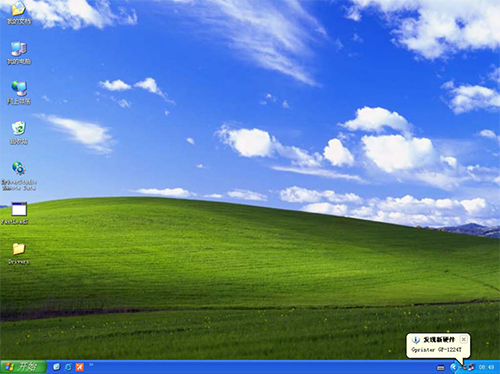This screenshot has width=500, height=374.
Task: Open the keyboard language bar icon
Action: click(441, 368)
